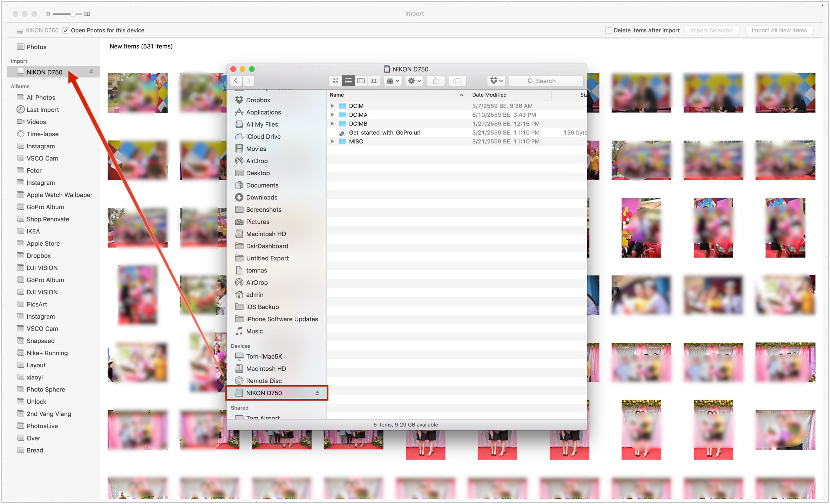Open Movies in Finder sidebar

tap(256, 149)
